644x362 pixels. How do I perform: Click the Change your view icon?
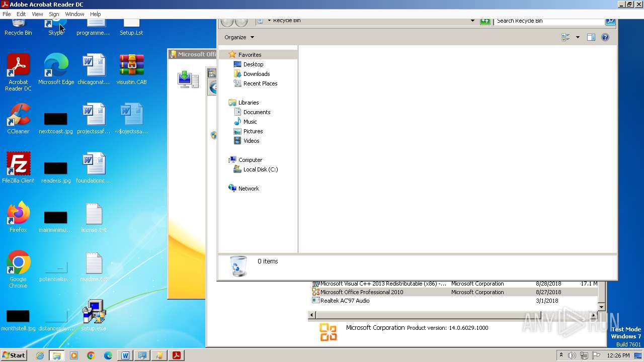[x=566, y=37]
